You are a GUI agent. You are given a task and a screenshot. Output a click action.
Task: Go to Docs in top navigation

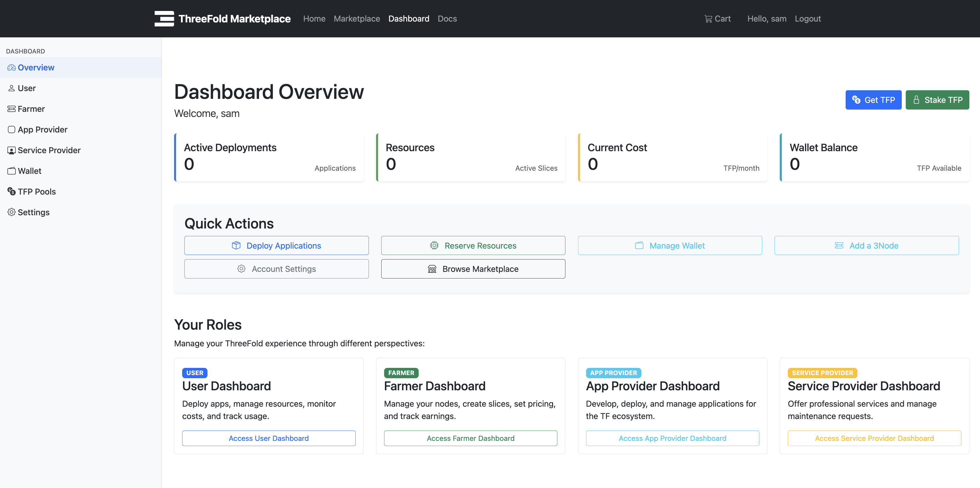(447, 19)
